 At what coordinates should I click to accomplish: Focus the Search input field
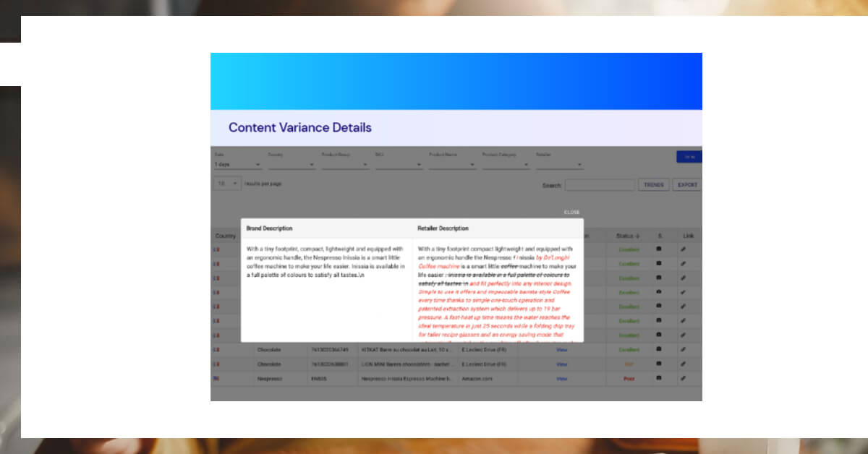pyautogui.click(x=600, y=185)
